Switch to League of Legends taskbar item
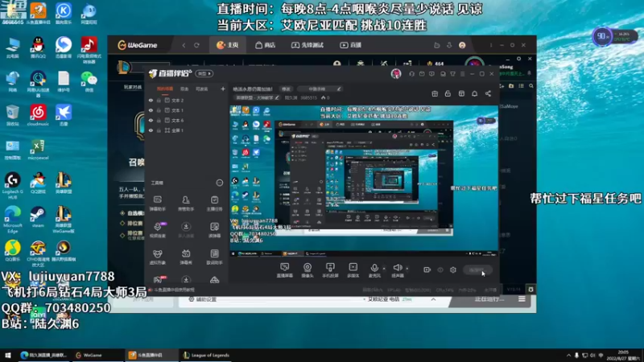Viewport: 644px width, 362px height. pos(206,355)
